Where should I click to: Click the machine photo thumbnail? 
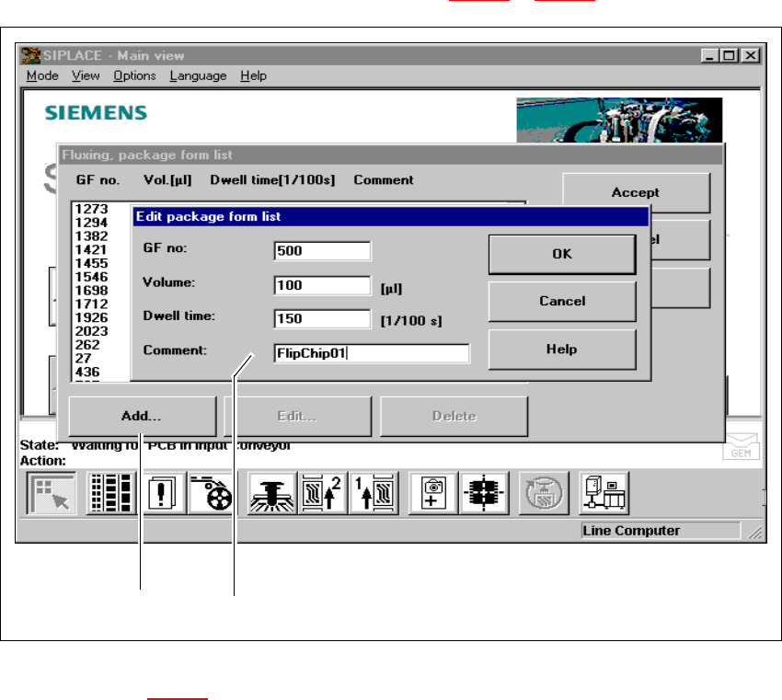[619, 120]
